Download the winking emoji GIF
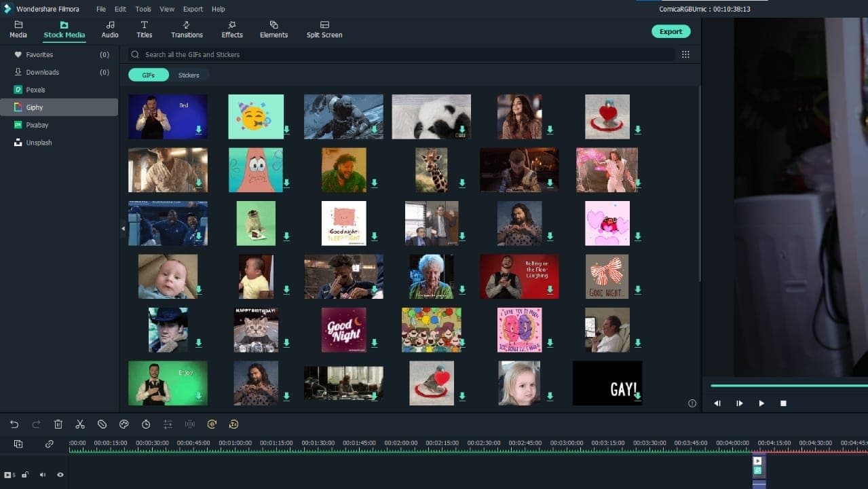 tap(286, 130)
